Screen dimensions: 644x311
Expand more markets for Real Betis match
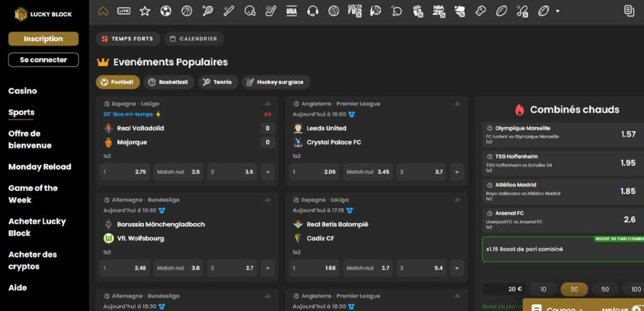[457, 268]
